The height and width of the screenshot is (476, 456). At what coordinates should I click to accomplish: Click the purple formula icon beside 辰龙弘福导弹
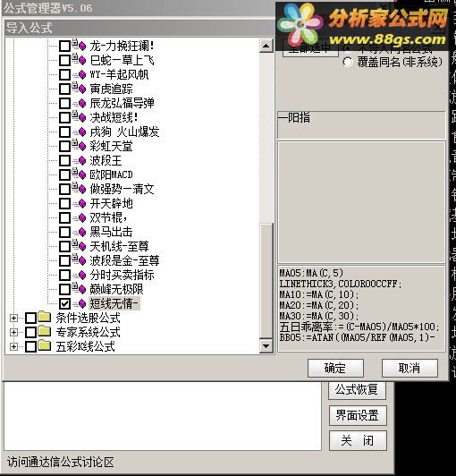point(82,103)
